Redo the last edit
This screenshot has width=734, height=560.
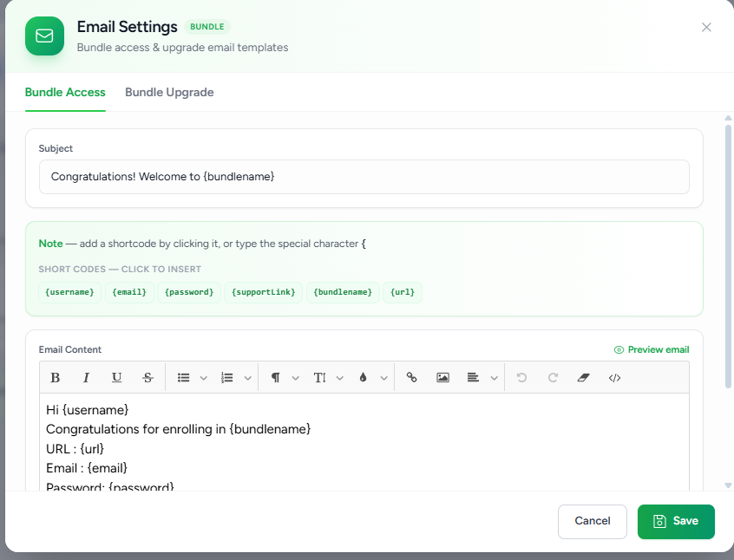click(x=553, y=378)
